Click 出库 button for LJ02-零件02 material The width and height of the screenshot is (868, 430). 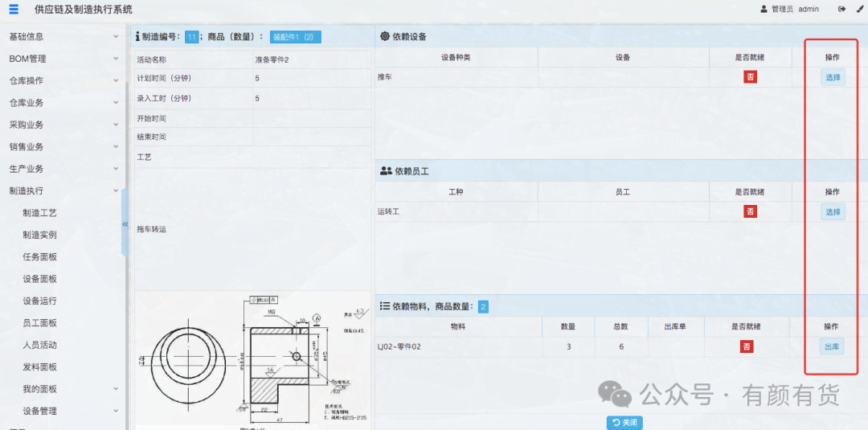[832, 346]
